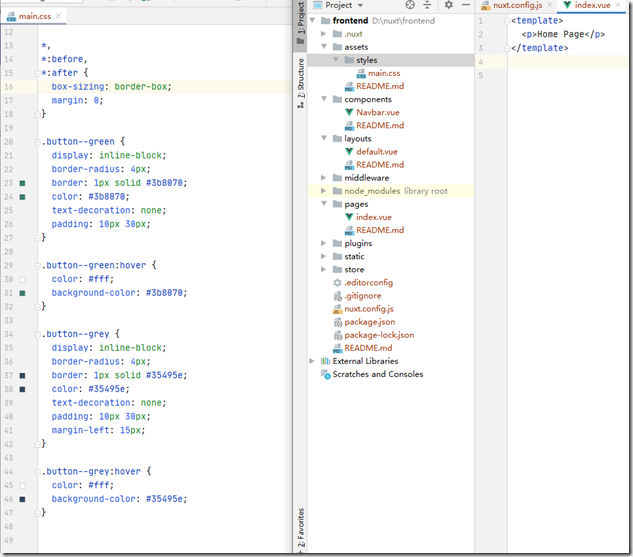Open the Project view dropdown

360,6
